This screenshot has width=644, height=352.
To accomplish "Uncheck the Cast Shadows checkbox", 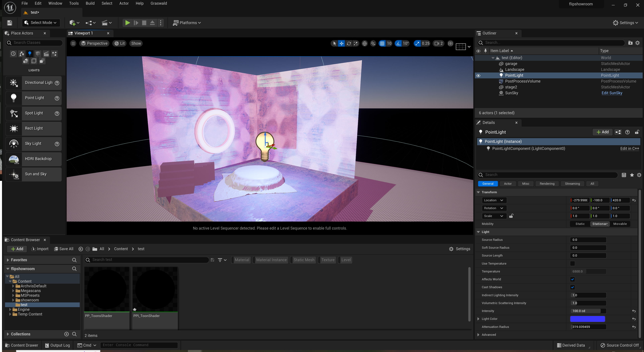I will pos(572,287).
